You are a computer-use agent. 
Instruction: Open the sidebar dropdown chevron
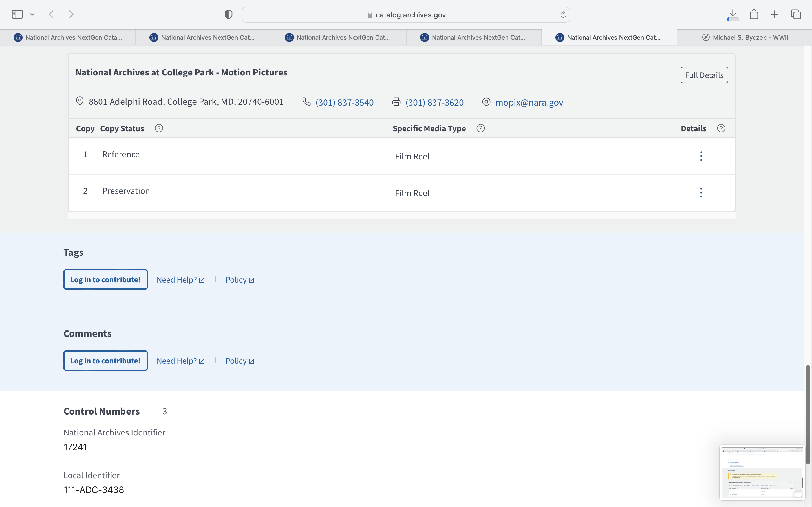point(32,14)
